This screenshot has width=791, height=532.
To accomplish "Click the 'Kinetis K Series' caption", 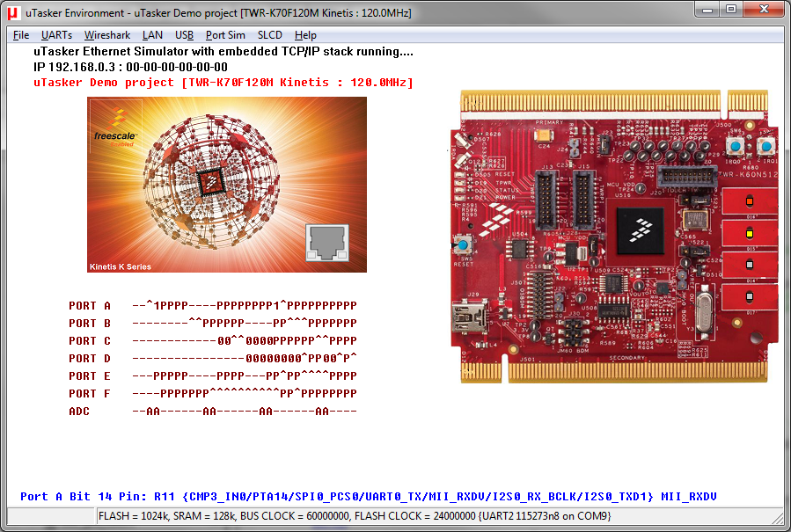I will [121, 266].
